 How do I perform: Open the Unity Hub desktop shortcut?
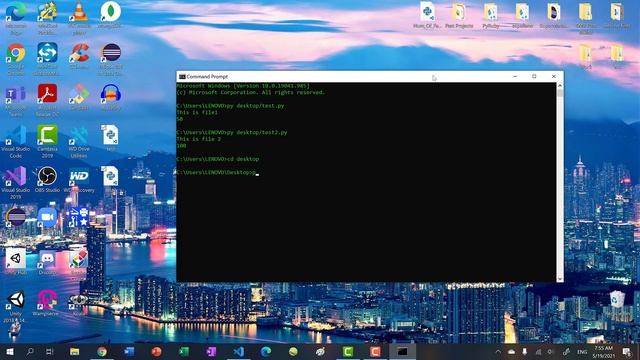click(x=16, y=261)
